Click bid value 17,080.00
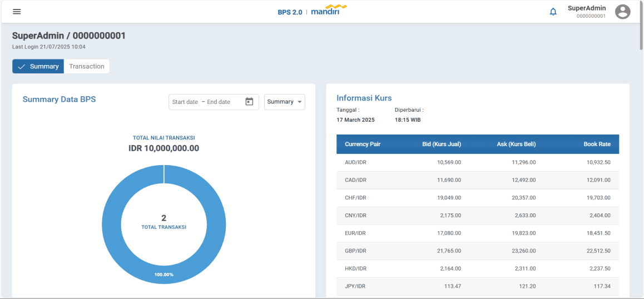This screenshot has width=644, height=299. (x=449, y=233)
